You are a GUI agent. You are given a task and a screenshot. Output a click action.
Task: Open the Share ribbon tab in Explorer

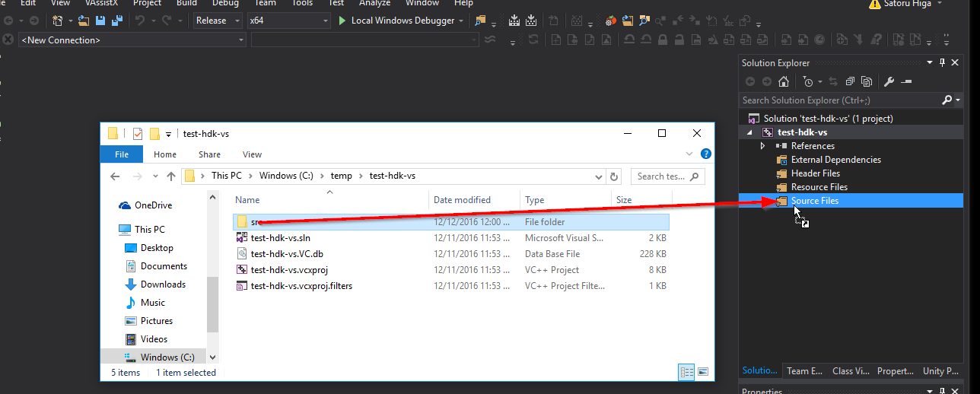pyautogui.click(x=210, y=154)
